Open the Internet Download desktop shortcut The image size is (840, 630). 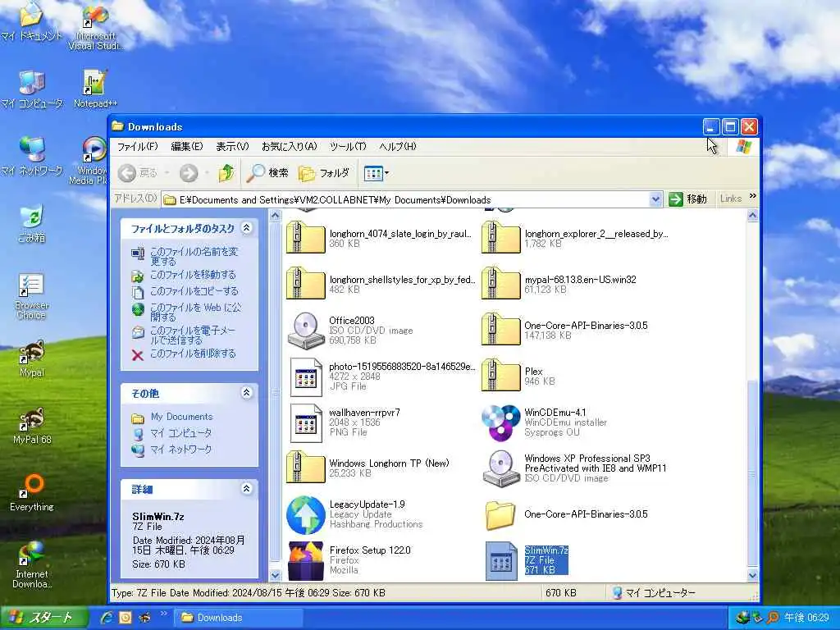(32, 564)
